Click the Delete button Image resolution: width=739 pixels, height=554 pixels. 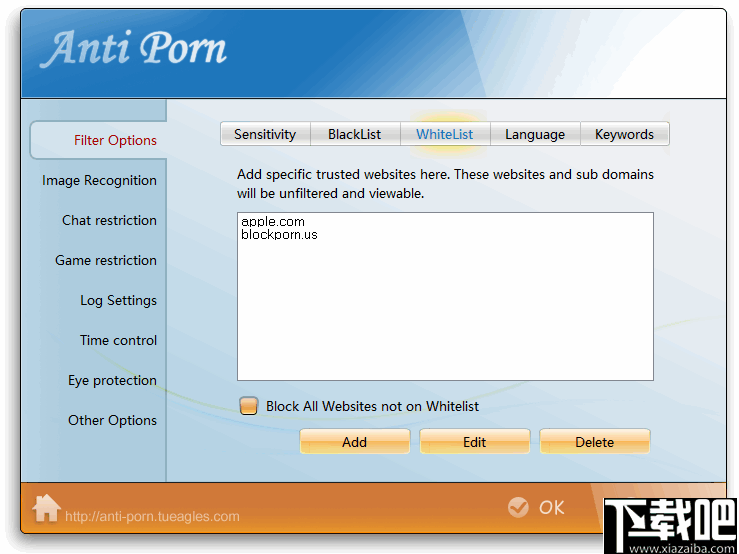(x=595, y=442)
